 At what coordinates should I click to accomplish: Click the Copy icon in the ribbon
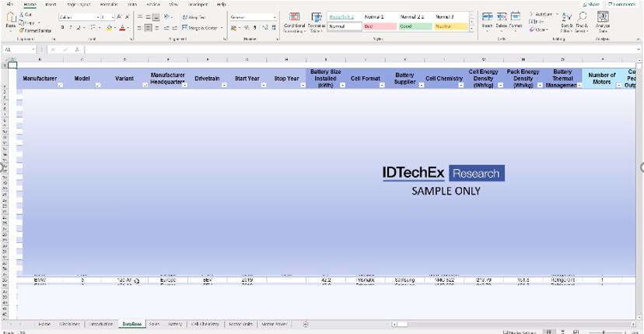(x=21, y=23)
